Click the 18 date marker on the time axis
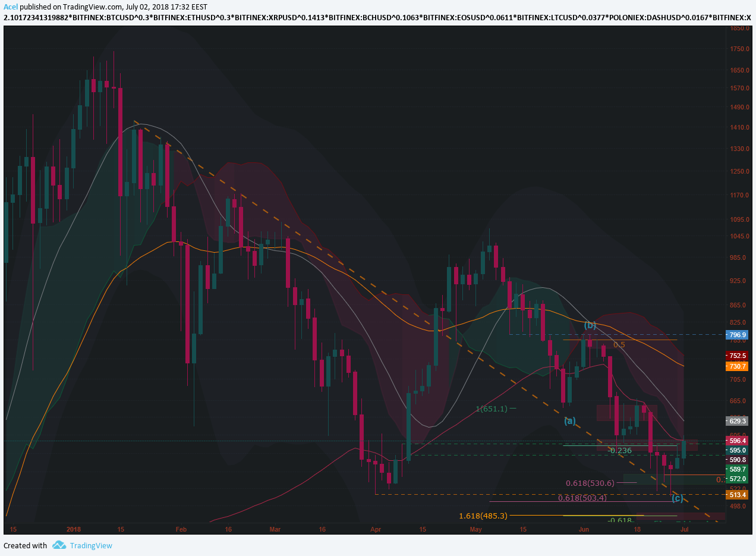The width and height of the screenshot is (756, 556). coord(637,529)
